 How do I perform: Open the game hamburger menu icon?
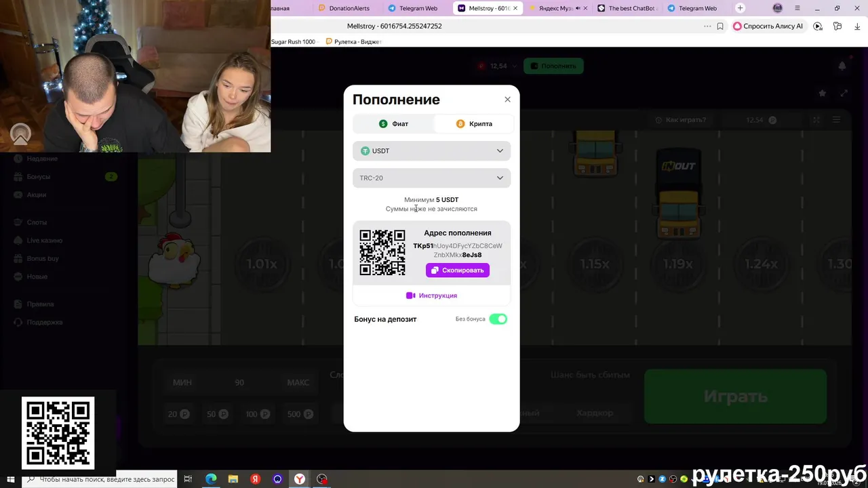pyautogui.click(x=837, y=120)
